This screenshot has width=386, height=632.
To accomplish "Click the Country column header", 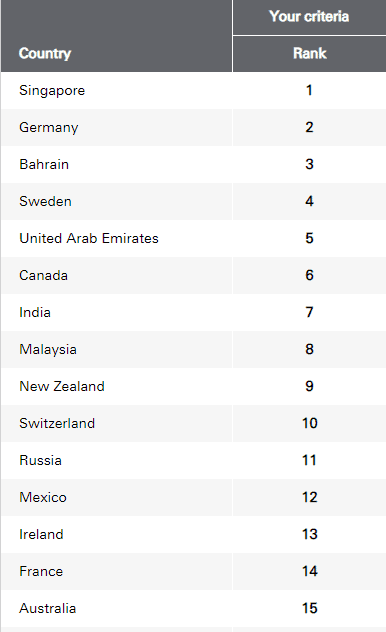I will (x=45, y=53).
